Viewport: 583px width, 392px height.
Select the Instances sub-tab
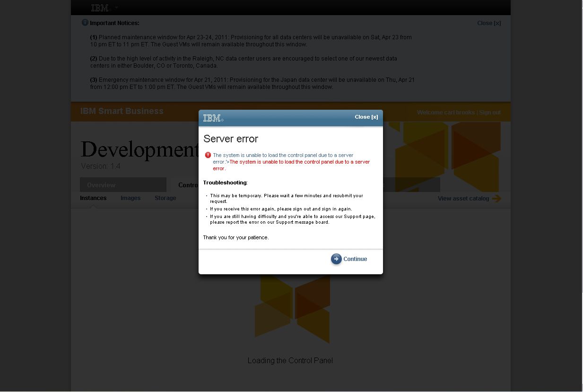tap(93, 198)
